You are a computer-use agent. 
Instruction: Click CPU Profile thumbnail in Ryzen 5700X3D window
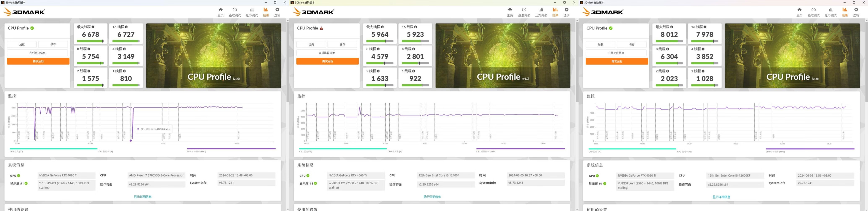pyautogui.click(x=214, y=56)
